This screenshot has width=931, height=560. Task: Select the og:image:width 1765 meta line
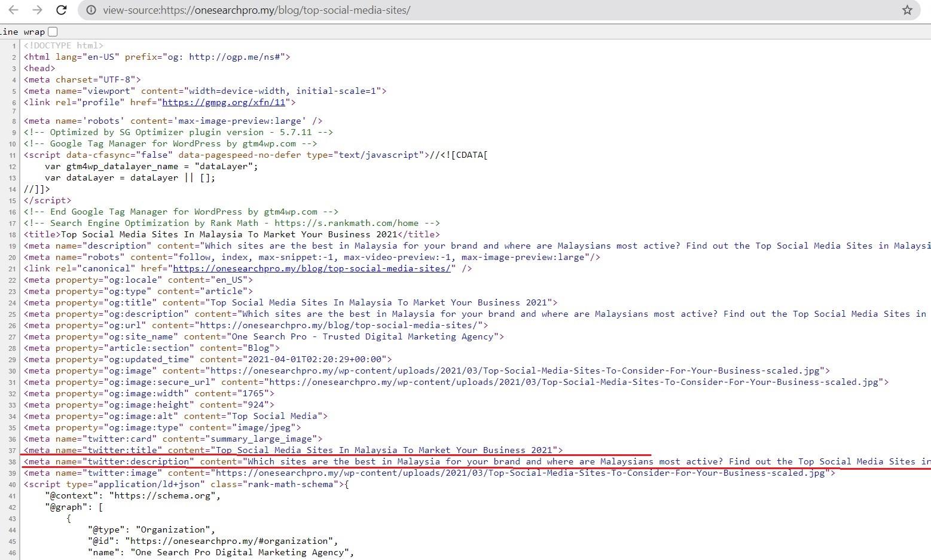[x=149, y=393]
